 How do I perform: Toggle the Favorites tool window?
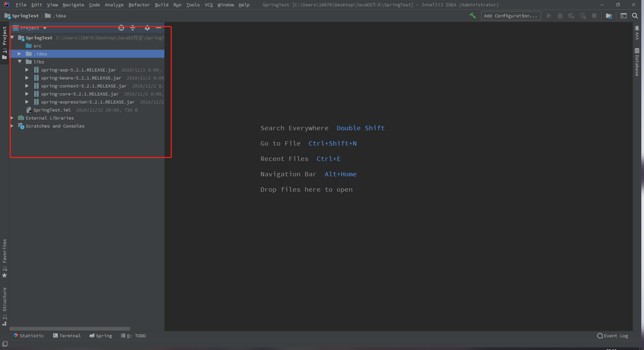(4, 258)
